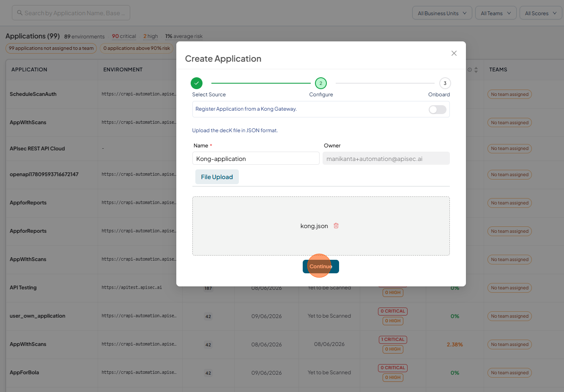Open the ScheduleScanAuth application row
This screenshot has width=564, height=392.
point(33,94)
